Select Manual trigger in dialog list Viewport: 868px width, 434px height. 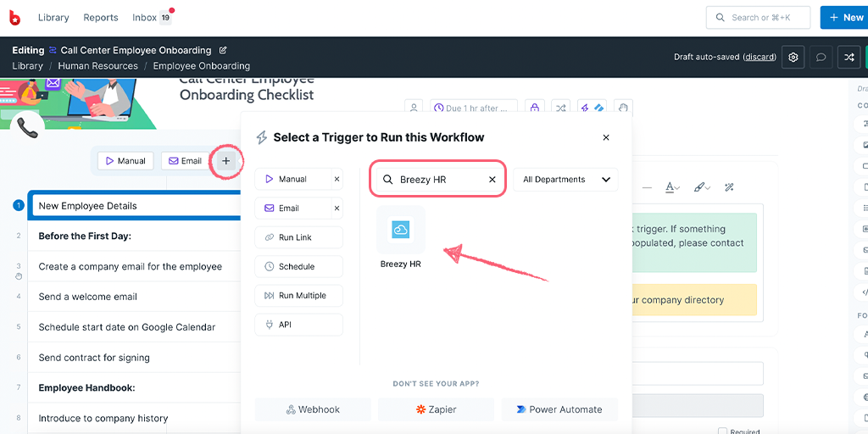(292, 180)
